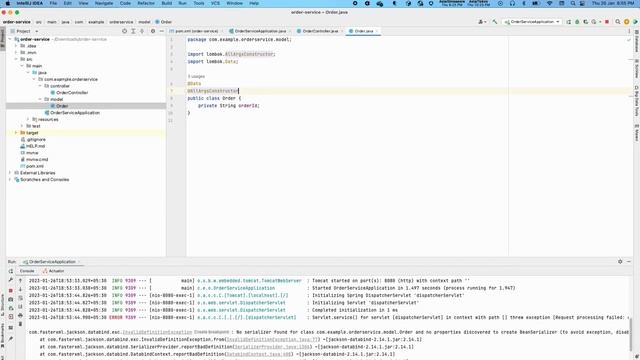Click red Stop icon in Run panel sidebar

pos(11,290)
